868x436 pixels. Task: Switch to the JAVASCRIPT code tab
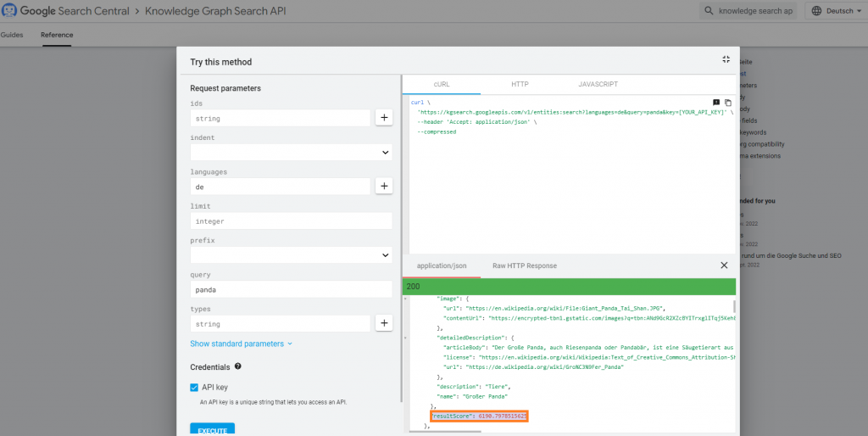click(598, 85)
